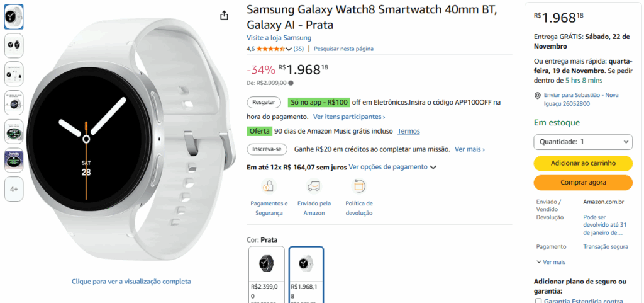Select the silver Prata color swatch

pyautogui.click(x=306, y=264)
